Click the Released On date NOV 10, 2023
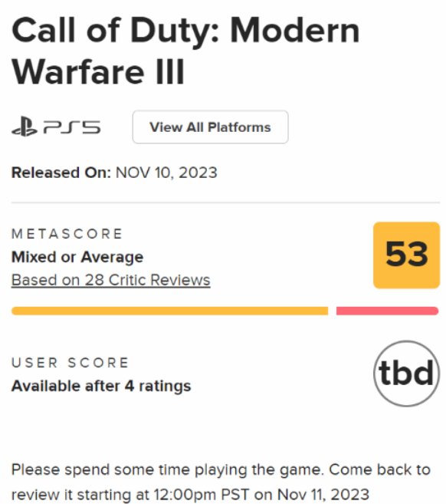Viewport: 446px width, 504px height. tap(166, 173)
